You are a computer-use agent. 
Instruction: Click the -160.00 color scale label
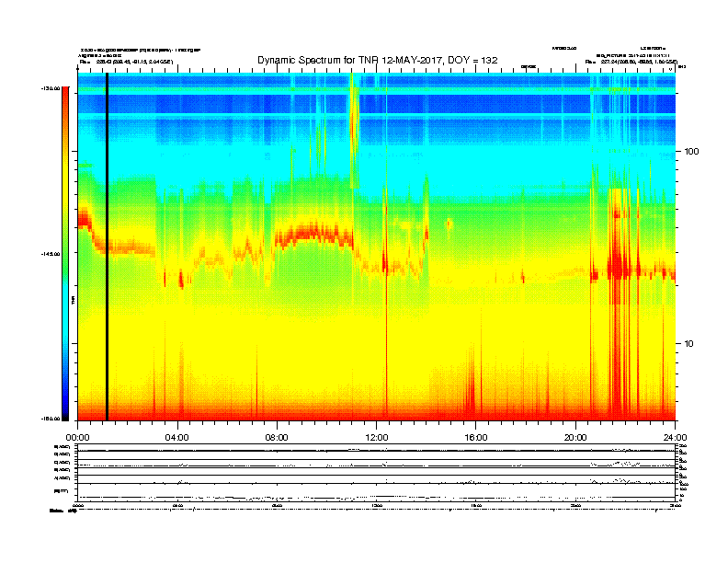coord(51,419)
